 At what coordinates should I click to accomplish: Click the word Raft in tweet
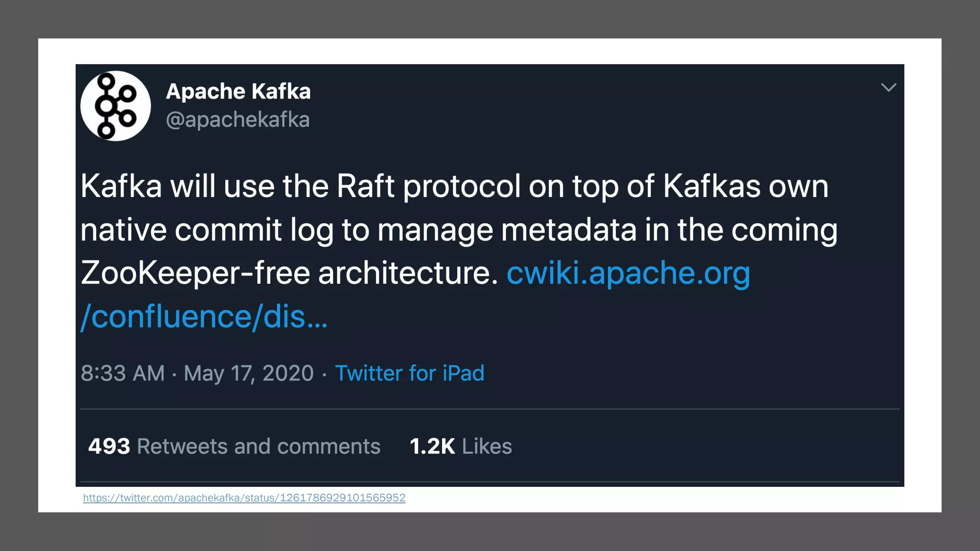(366, 186)
